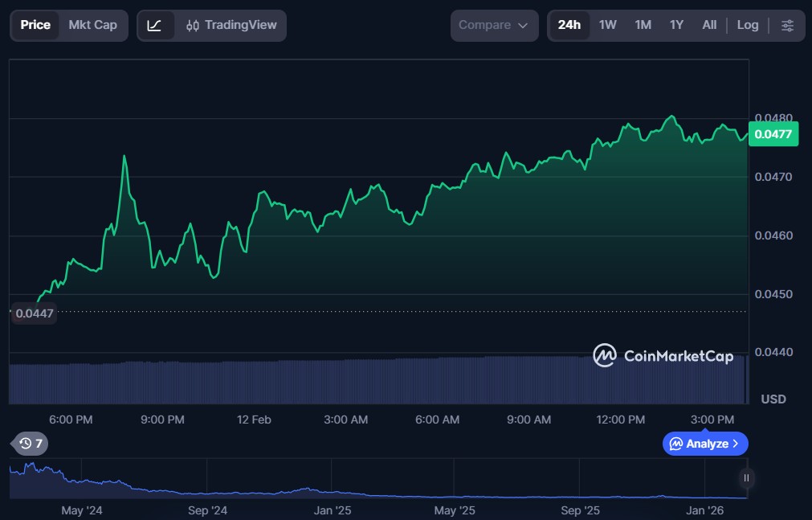Click the CoinMarketCap watermark logo

click(663, 355)
